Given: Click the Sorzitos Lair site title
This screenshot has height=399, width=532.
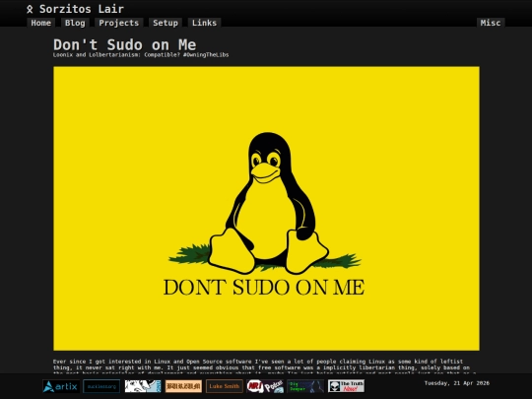Looking at the screenshot, I should [x=82, y=9].
